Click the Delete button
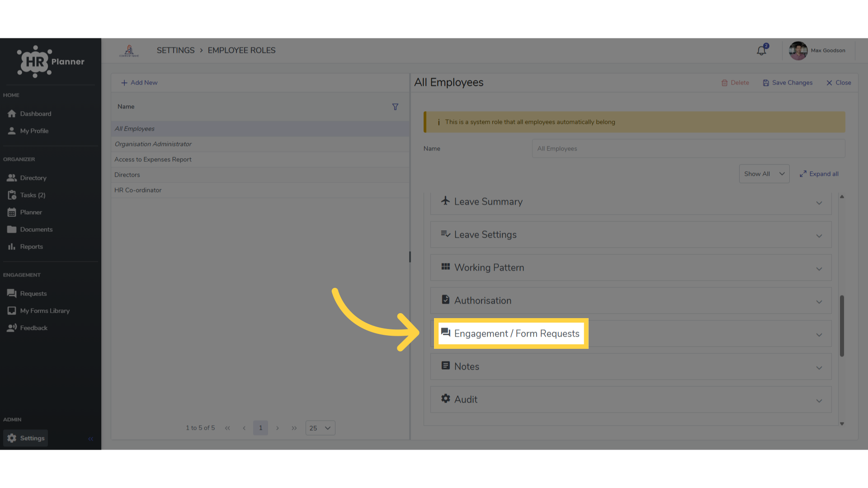This screenshot has height=488, width=868. click(735, 83)
